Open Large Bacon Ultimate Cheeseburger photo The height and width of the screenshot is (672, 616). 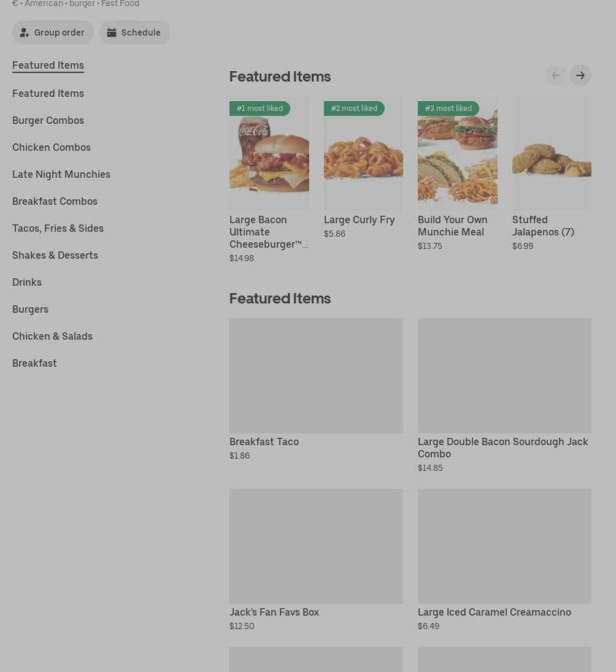[269, 154]
